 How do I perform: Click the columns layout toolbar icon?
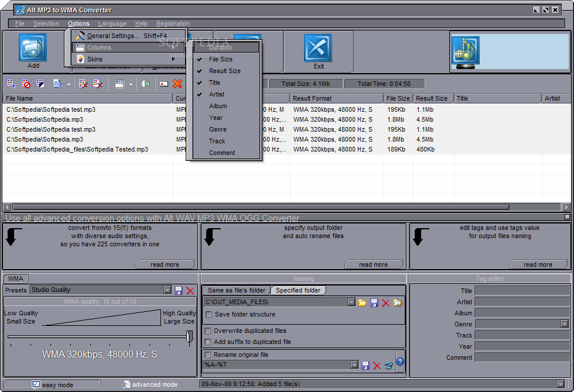pos(119,84)
